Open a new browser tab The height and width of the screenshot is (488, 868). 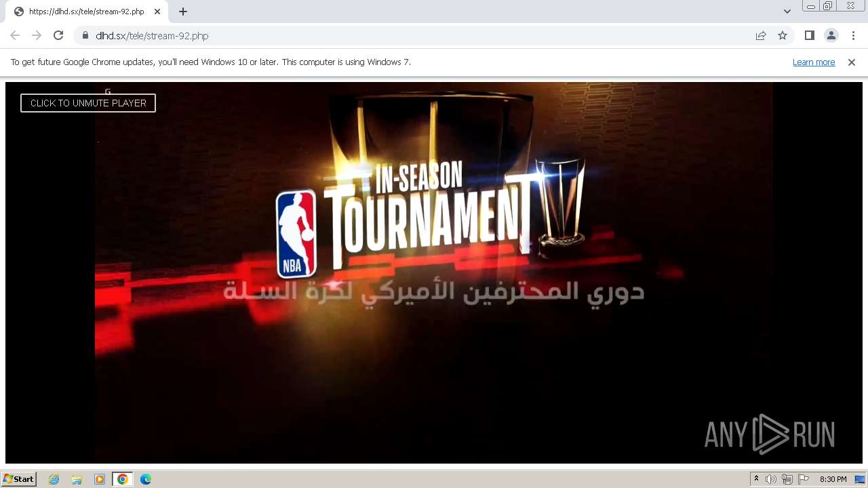[x=183, y=12]
